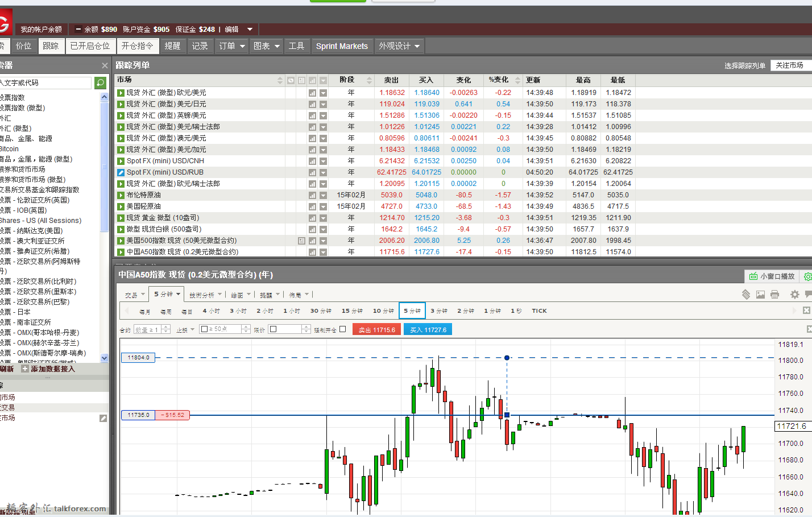Select the TICK timeframe
The width and height of the screenshot is (812, 517).
coord(539,311)
